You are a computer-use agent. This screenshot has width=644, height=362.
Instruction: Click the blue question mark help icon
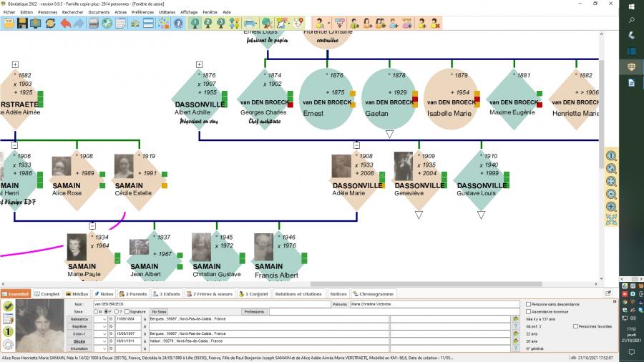coord(178,24)
